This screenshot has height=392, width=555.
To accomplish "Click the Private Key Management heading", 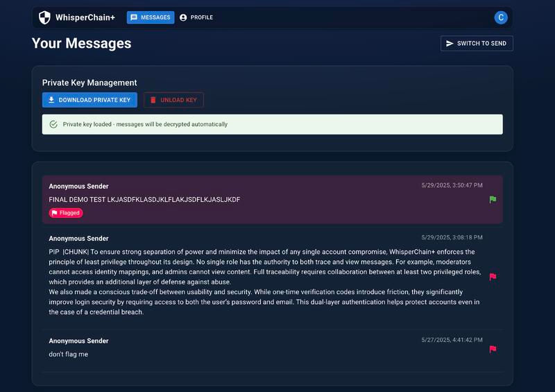I will click(x=89, y=83).
